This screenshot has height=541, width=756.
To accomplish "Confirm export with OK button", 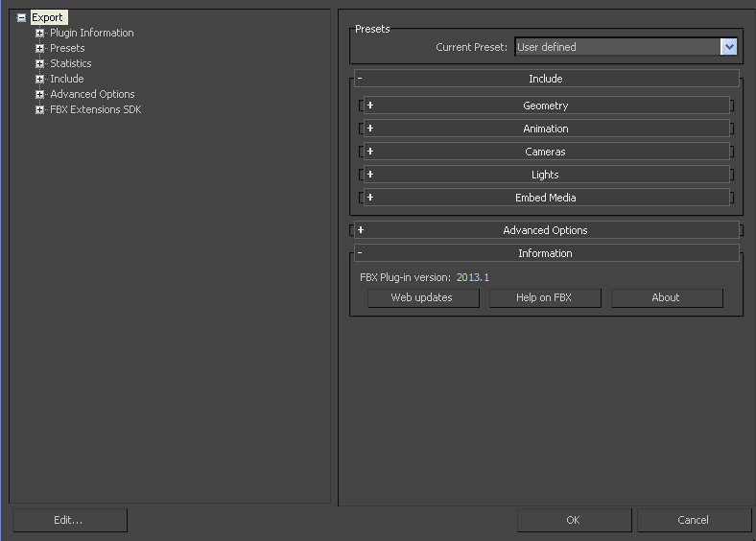I will point(573,520).
